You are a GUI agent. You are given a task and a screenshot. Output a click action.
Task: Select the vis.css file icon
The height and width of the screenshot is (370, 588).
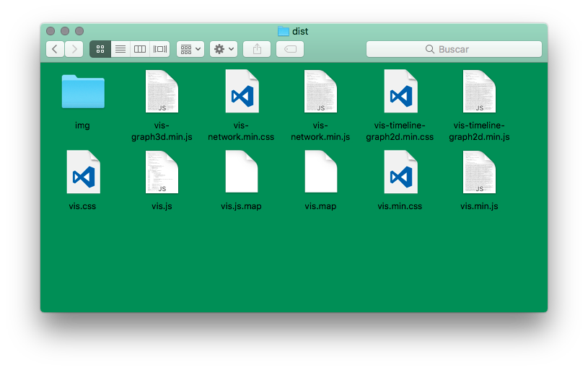click(83, 172)
